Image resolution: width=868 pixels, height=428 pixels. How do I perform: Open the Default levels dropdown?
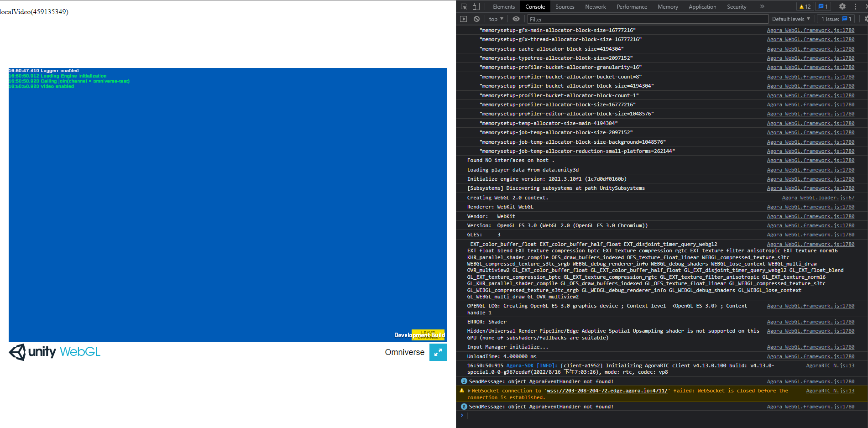click(791, 19)
